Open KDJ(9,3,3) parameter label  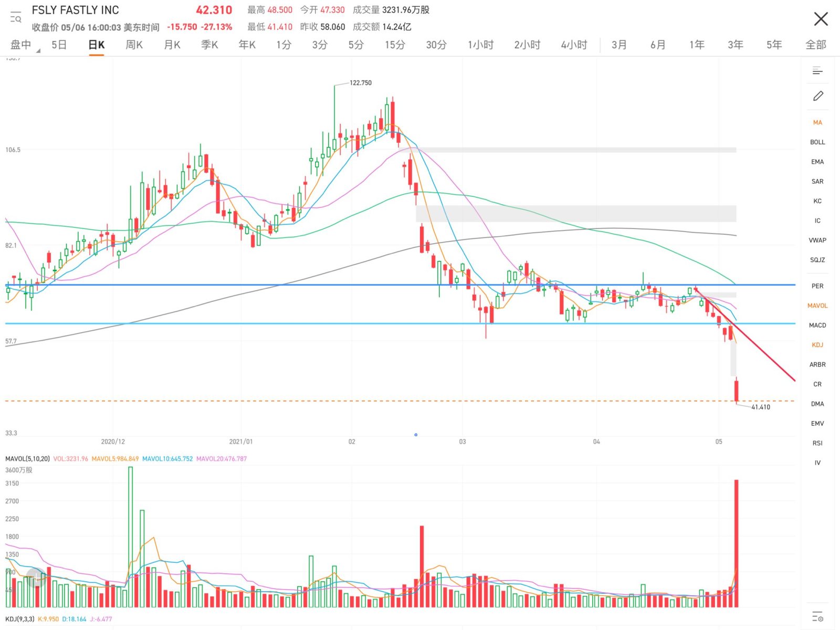19,619
